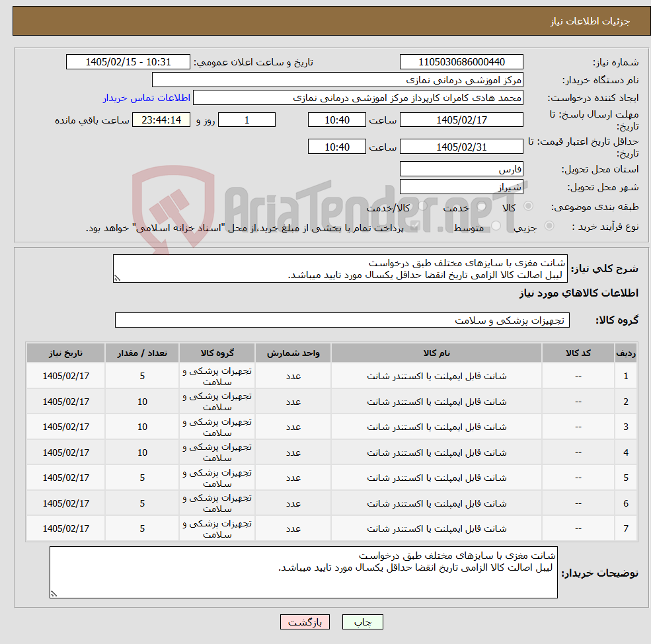Click the item name in row 1
The width and height of the screenshot is (651, 644).
(x=436, y=376)
